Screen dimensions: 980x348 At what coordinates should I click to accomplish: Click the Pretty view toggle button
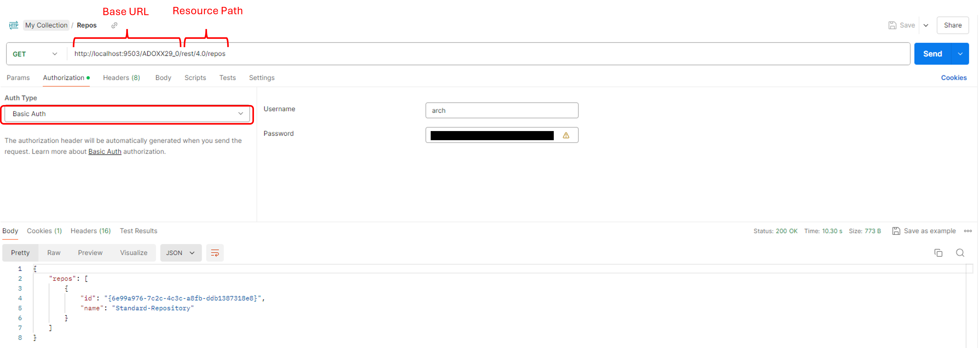pos(21,252)
